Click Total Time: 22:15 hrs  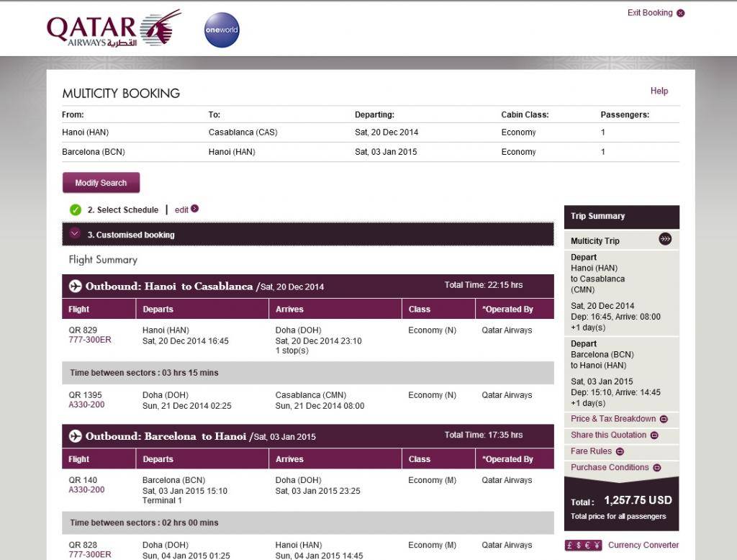(484, 285)
